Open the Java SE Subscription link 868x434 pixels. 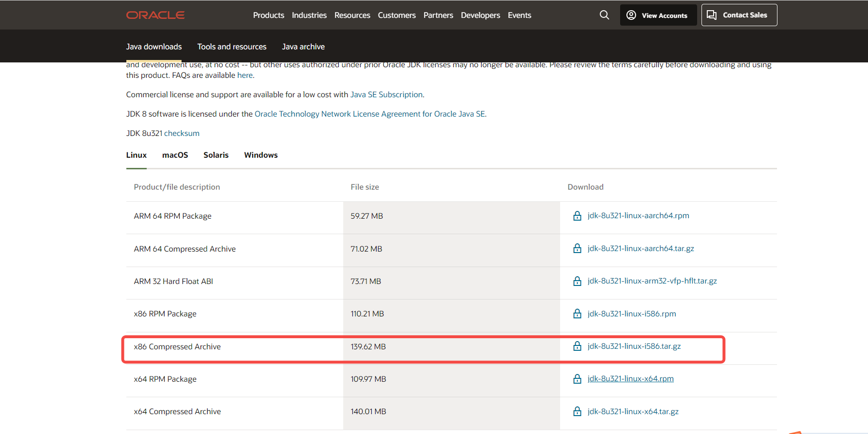(386, 94)
